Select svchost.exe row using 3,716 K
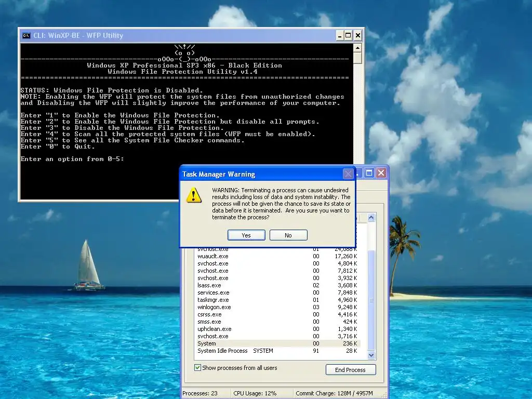 [x=278, y=336]
